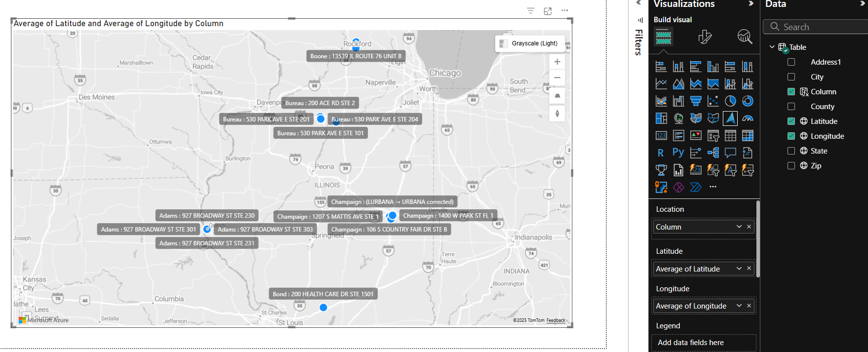Expand the Average of Latitude field menu
The height and width of the screenshot is (352, 868).
click(x=739, y=269)
